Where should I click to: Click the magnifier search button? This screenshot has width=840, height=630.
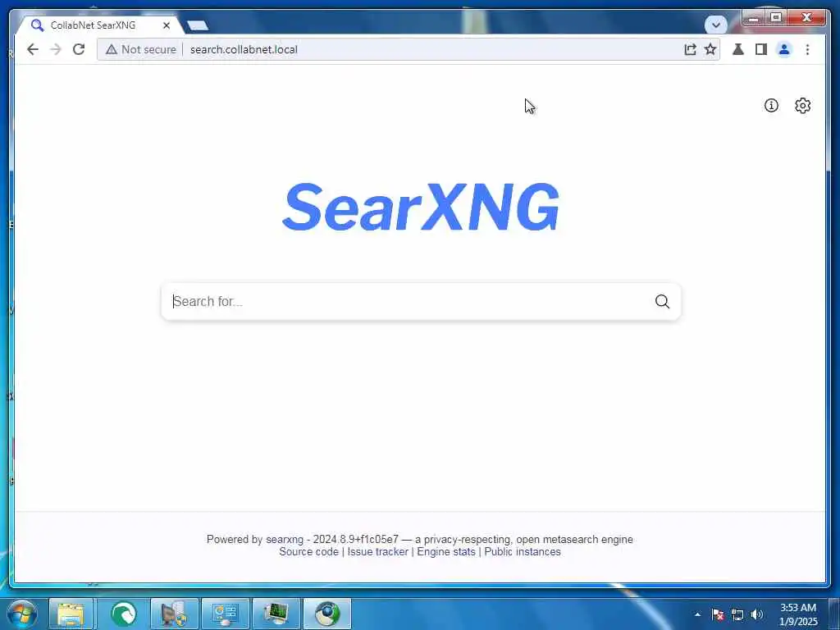(x=662, y=302)
